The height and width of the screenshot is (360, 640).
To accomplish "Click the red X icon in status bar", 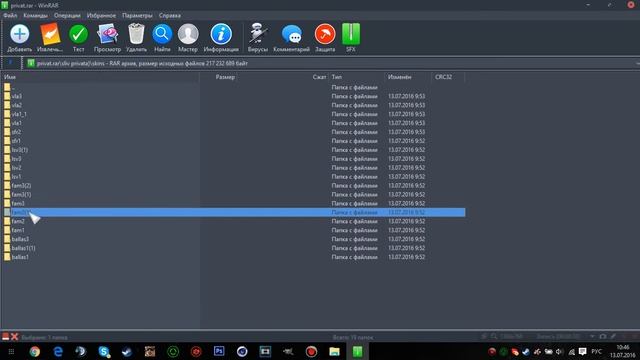I will coord(15,337).
